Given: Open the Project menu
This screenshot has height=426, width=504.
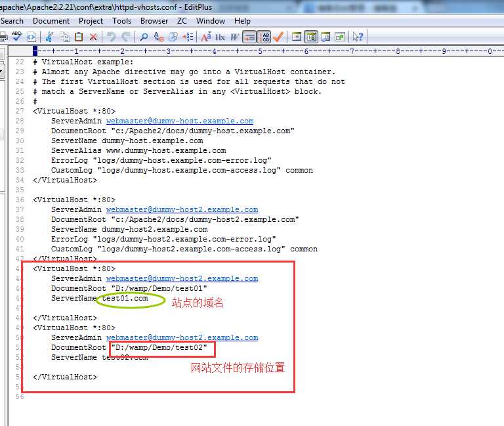Looking at the screenshot, I should click(x=91, y=21).
